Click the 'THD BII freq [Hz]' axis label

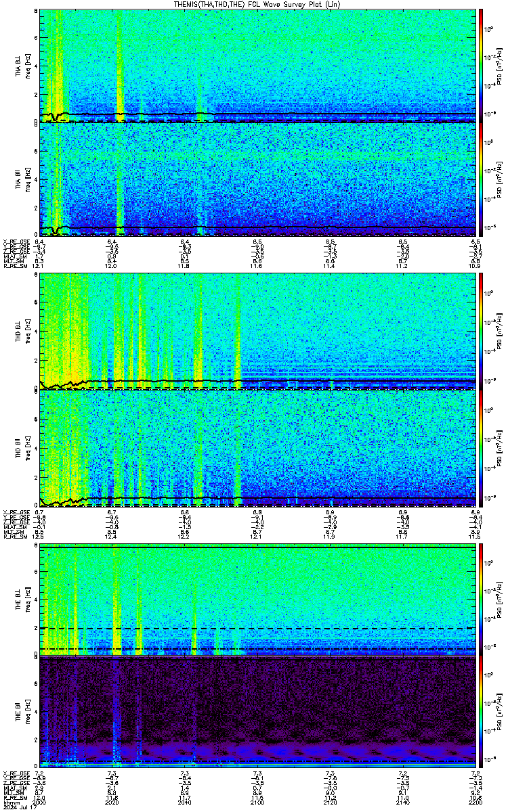pyautogui.click(x=23, y=448)
